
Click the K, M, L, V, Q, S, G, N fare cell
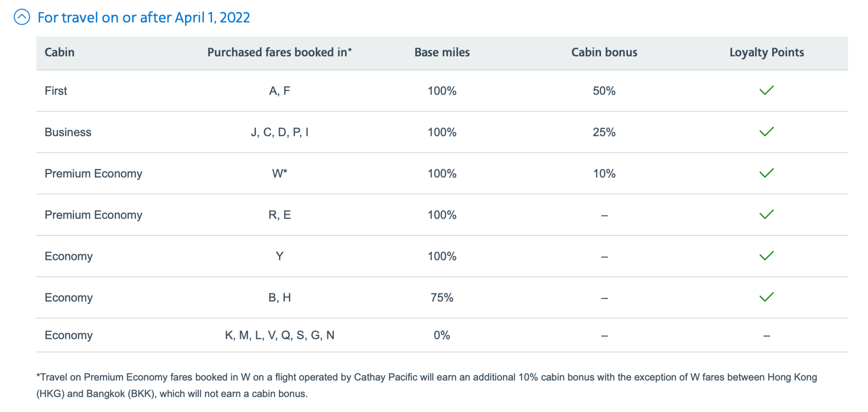(279, 335)
